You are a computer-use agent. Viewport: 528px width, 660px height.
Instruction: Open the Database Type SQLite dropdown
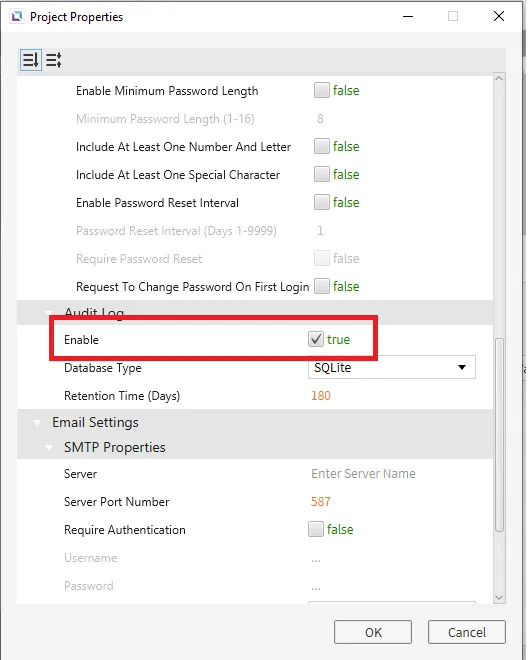pos(392,367)
